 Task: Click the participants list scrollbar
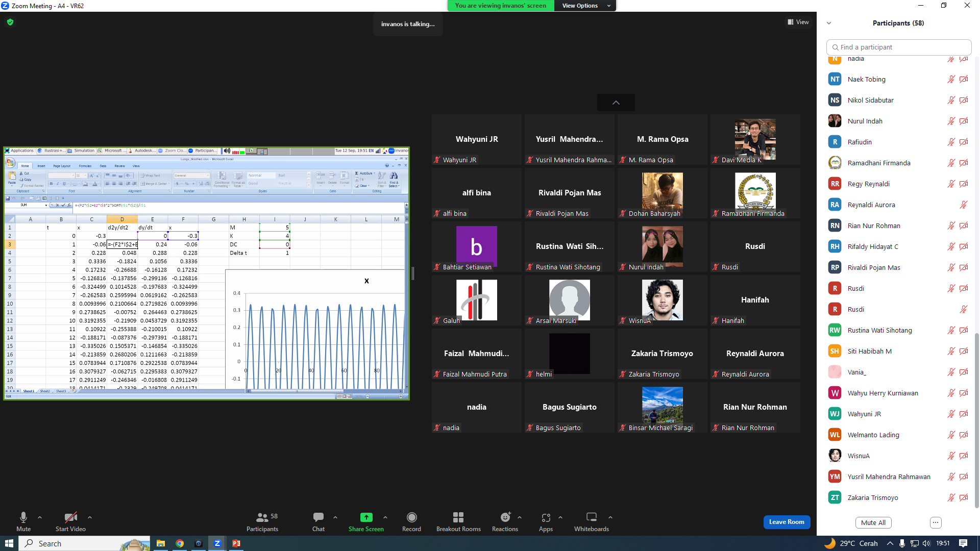coord(976,419)
